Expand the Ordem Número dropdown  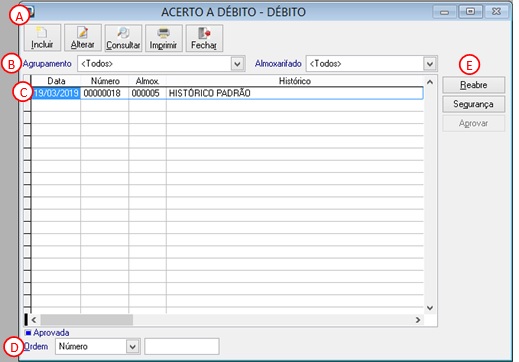[x=132, y=347]
